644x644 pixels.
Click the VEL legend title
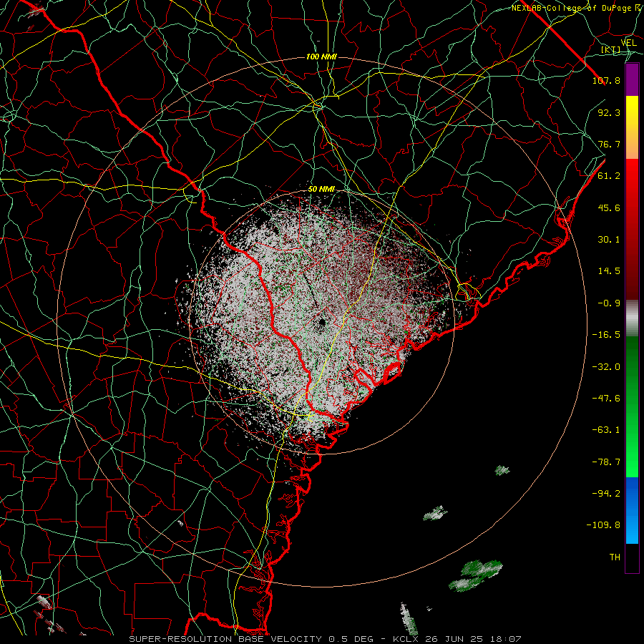628,43
